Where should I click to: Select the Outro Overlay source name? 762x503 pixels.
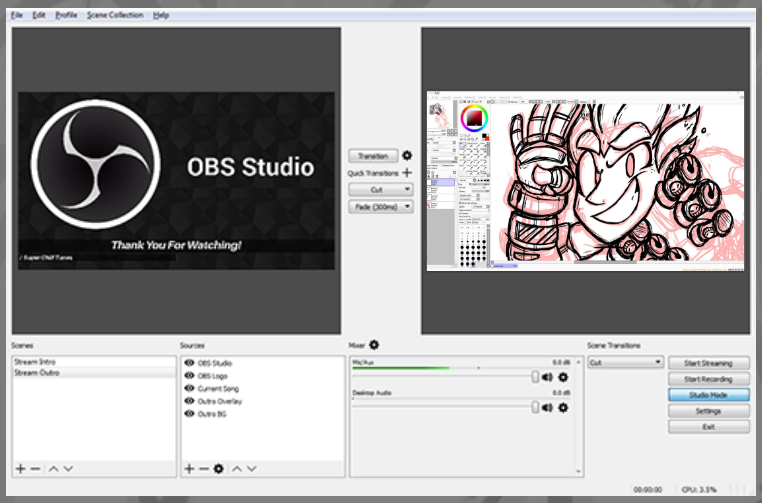220,401
